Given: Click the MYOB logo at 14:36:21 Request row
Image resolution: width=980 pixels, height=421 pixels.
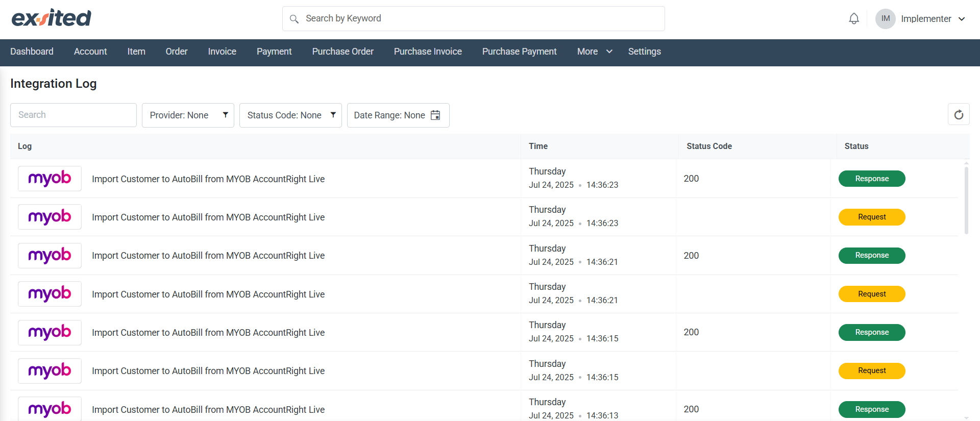Looking at the screenshot, I should 50,294.
